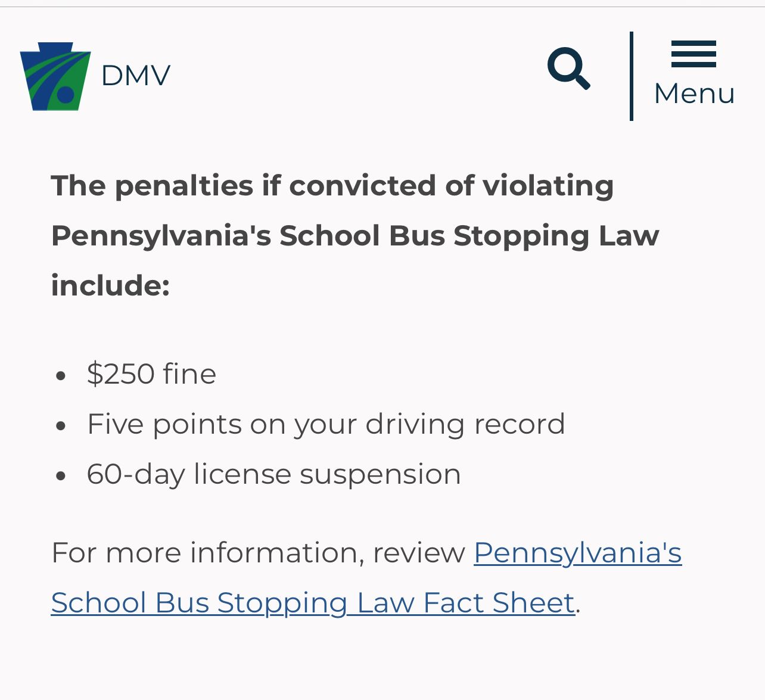Click the "60-day license suspension" list item

coord(273,474)
